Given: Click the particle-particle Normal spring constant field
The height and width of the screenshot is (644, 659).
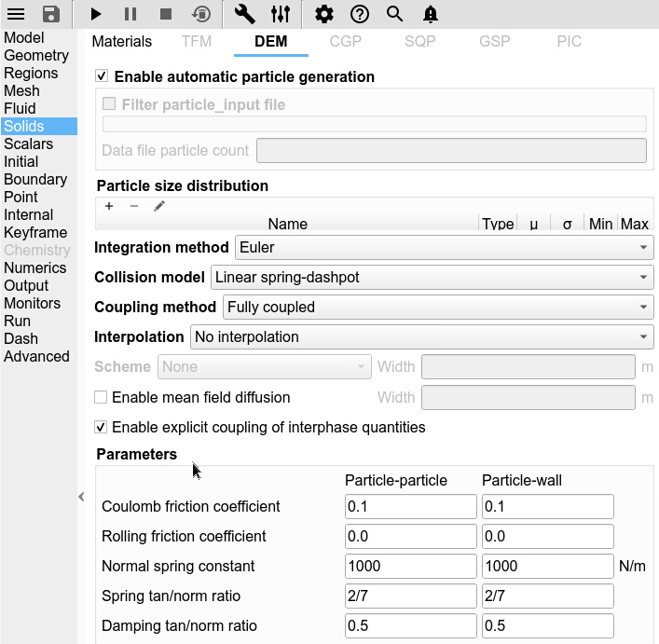Looking at the screenshot, I should 410,567.
